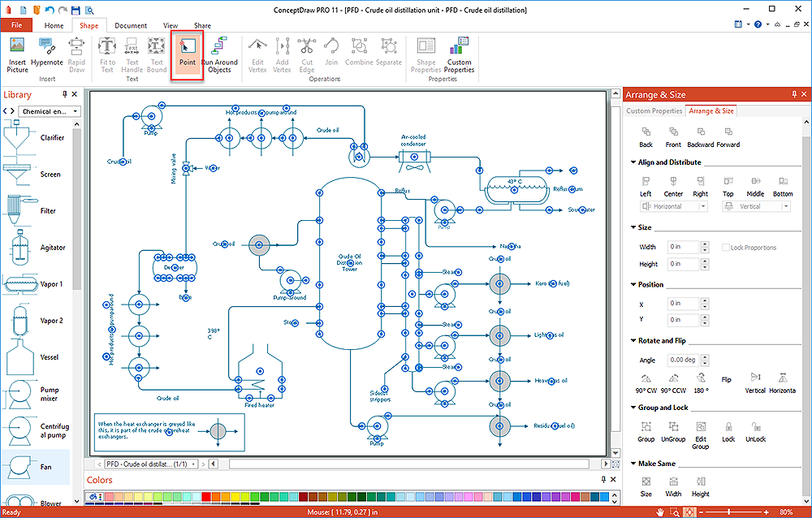Viewport: 812px width, 518px height.
Task: Open Horizontal distribute dropdown
Action: (703, 207)
